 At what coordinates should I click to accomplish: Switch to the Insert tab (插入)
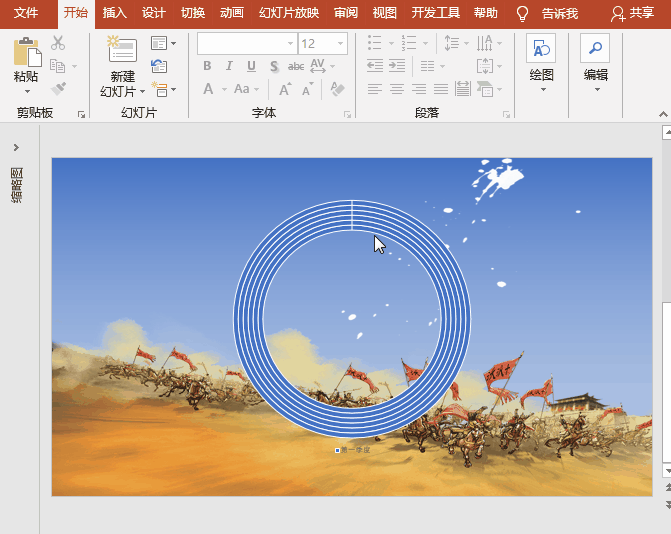[115, 13]
